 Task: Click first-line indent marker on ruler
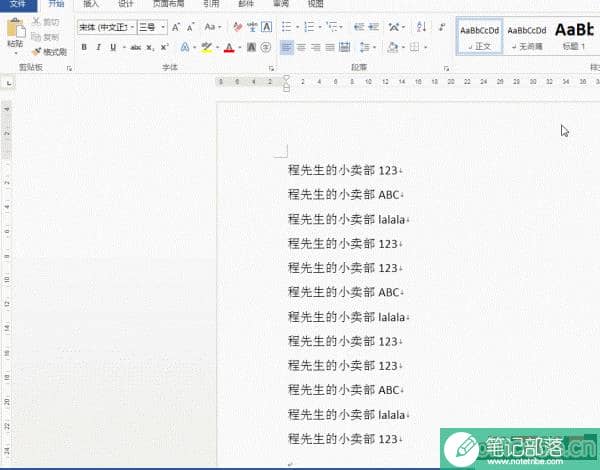pyautogui.click(x=286, y=78)
